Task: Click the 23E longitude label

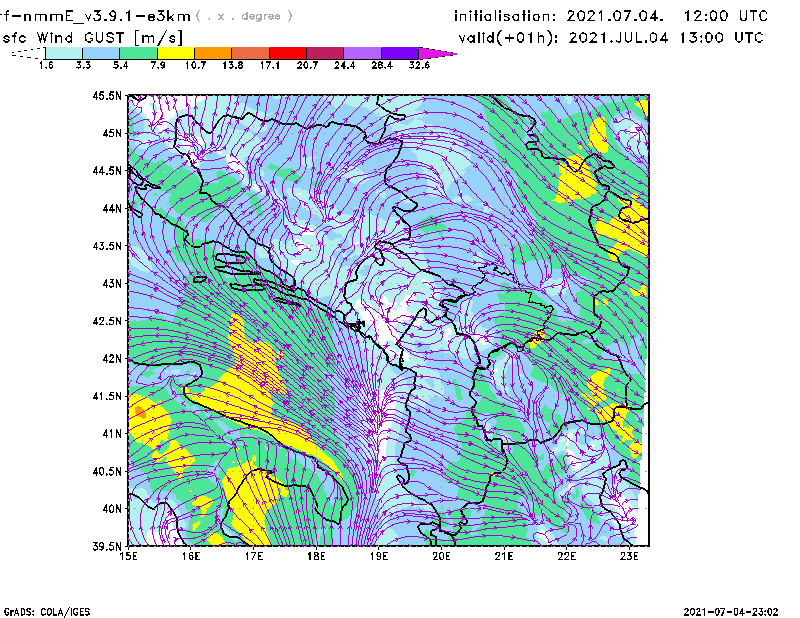Action: coord(629,556)
